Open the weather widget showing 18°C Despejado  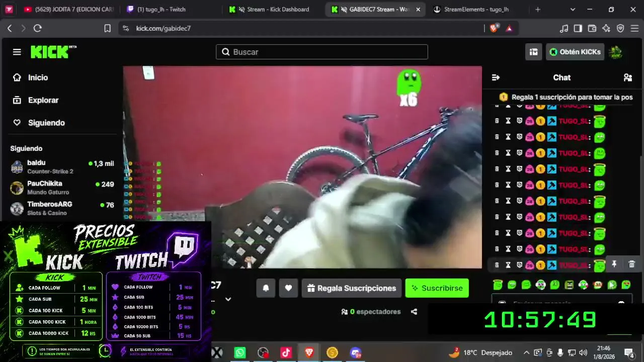(x=479, y=352)
